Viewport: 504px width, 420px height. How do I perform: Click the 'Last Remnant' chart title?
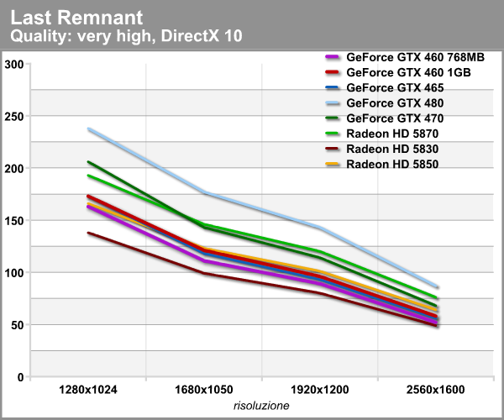click(76, 18)
